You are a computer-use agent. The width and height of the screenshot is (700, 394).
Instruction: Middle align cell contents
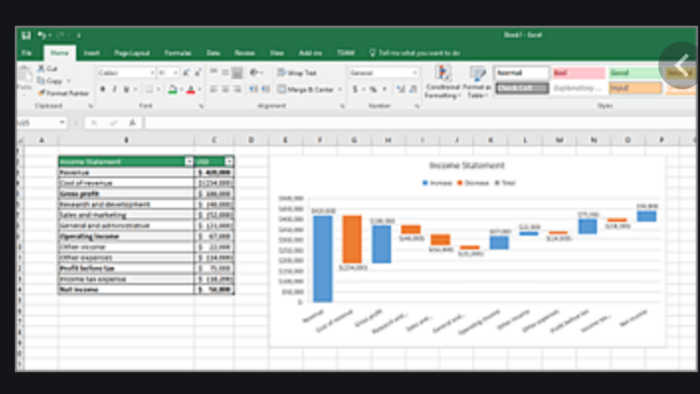[x=225, y=72]
